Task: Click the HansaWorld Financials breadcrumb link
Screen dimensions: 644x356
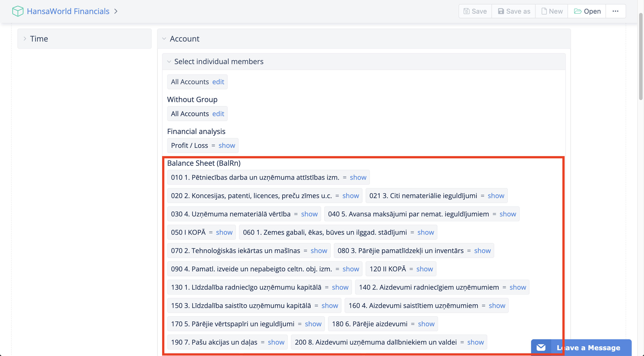Action: 68,11
